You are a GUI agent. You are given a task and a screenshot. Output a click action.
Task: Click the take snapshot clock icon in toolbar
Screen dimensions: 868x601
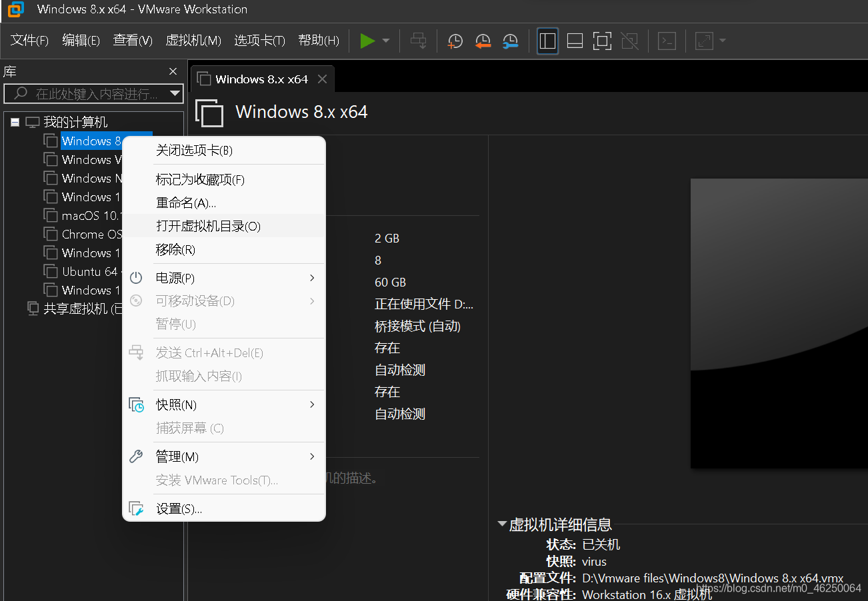coord(455,41)
